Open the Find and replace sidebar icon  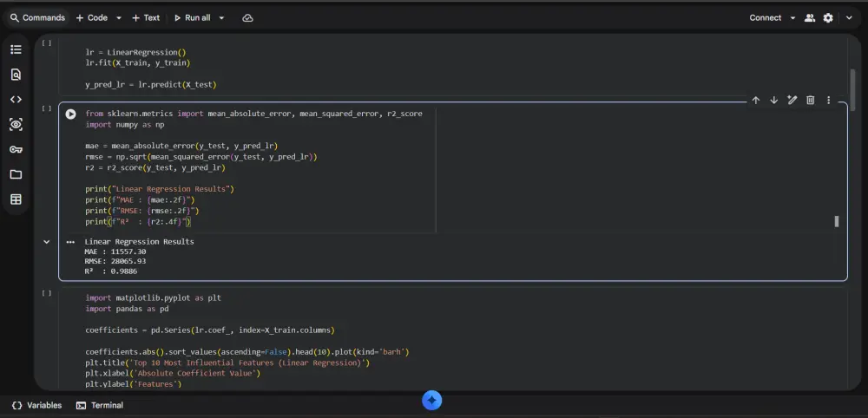(x=16, y=75)
